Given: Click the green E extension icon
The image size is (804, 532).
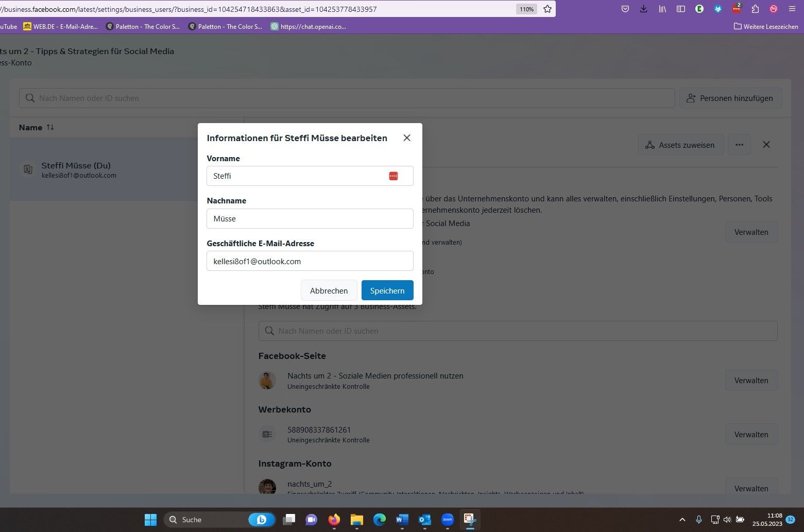Looking at the screenshot, I should tap(699, 9).
